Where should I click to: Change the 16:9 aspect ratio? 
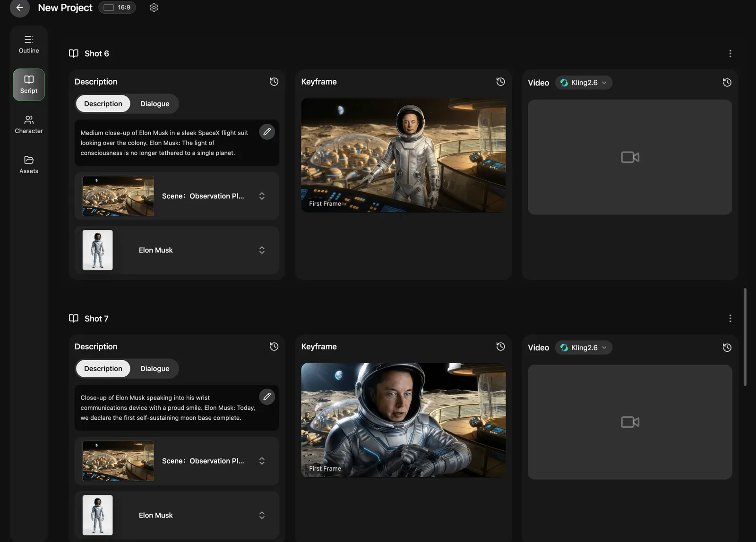[x=117, y=8]
